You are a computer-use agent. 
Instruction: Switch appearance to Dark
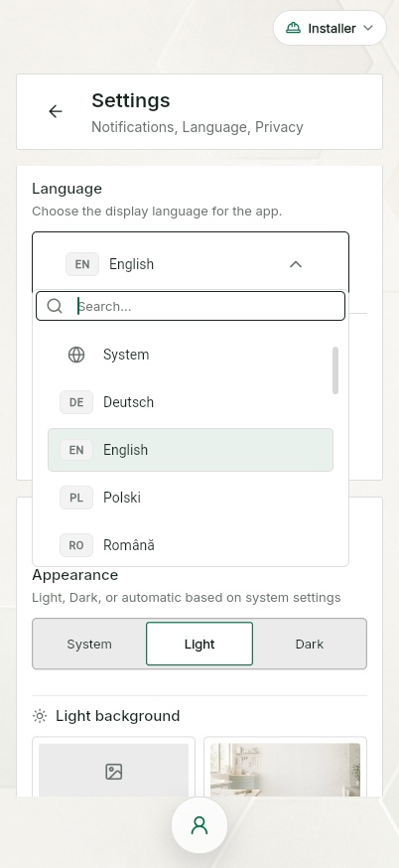[x=310, y=644]
